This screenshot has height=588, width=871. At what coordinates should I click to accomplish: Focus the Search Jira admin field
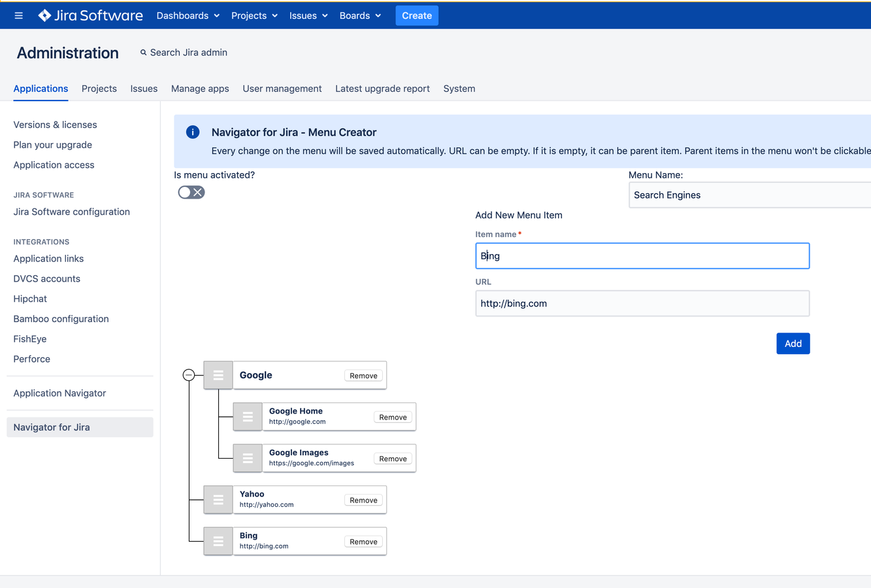189,53
